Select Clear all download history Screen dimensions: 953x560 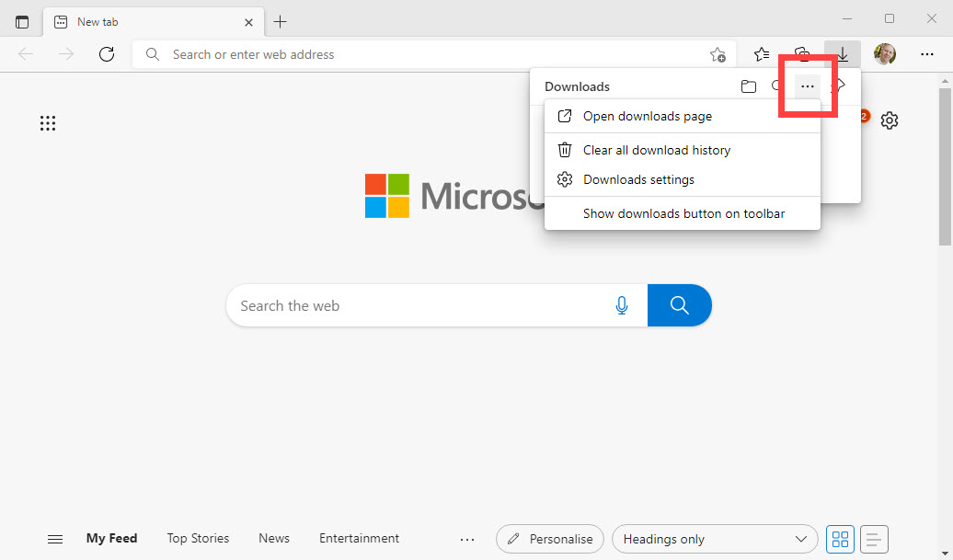coord(682,150)
